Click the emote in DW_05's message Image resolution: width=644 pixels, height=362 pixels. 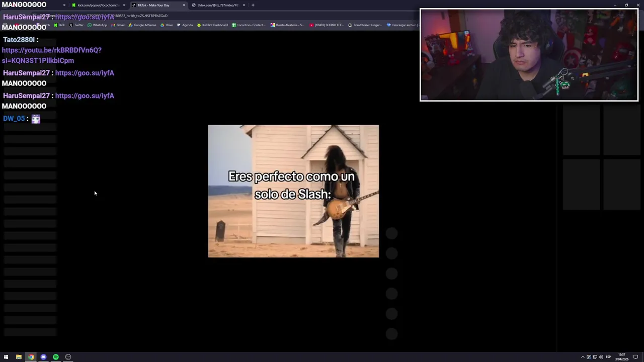pyautogui.click(x=36, y=119)
